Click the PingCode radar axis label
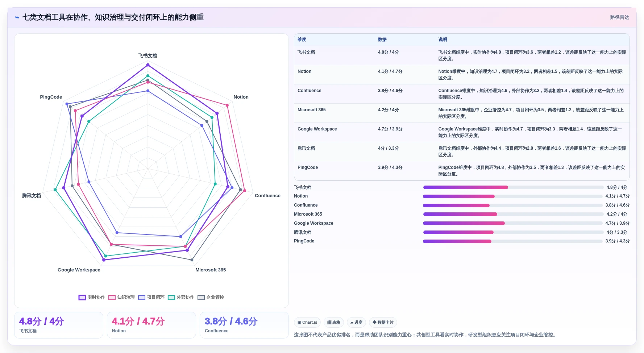This screenshot has height=353, width=644. tap(51, 97)
